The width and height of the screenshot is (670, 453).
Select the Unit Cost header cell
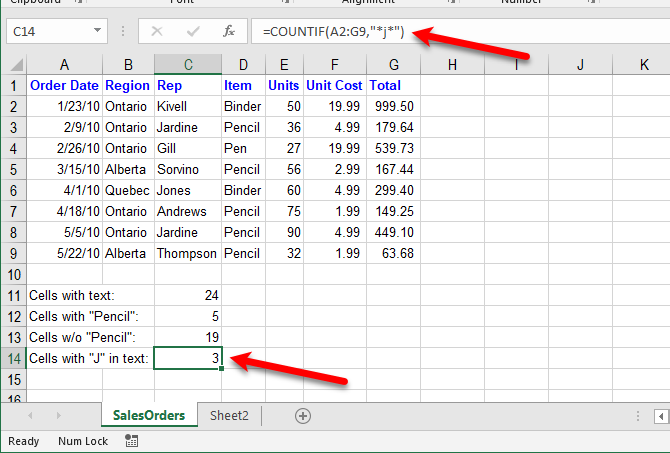click(x=333, y=86)
